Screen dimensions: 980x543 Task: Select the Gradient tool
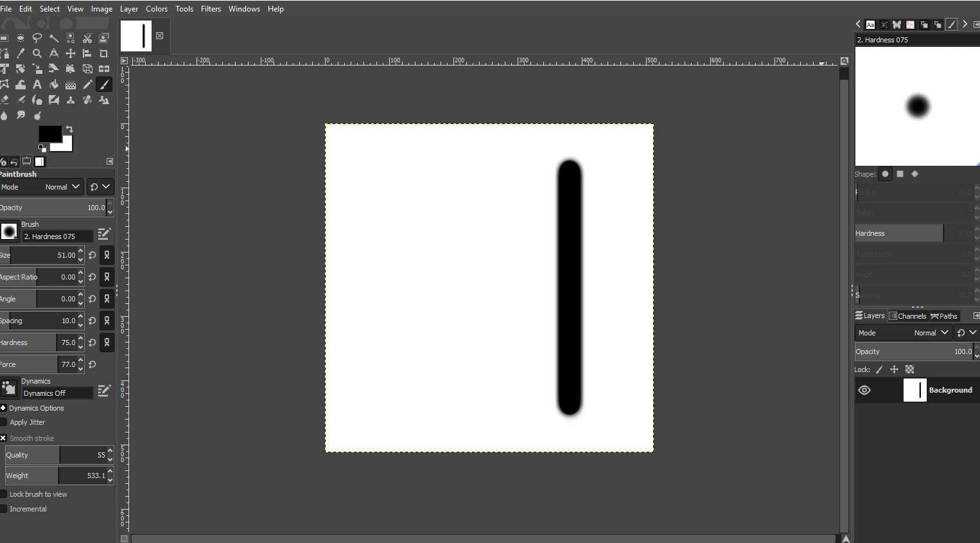pyautogui.click(x=71, y=84)
